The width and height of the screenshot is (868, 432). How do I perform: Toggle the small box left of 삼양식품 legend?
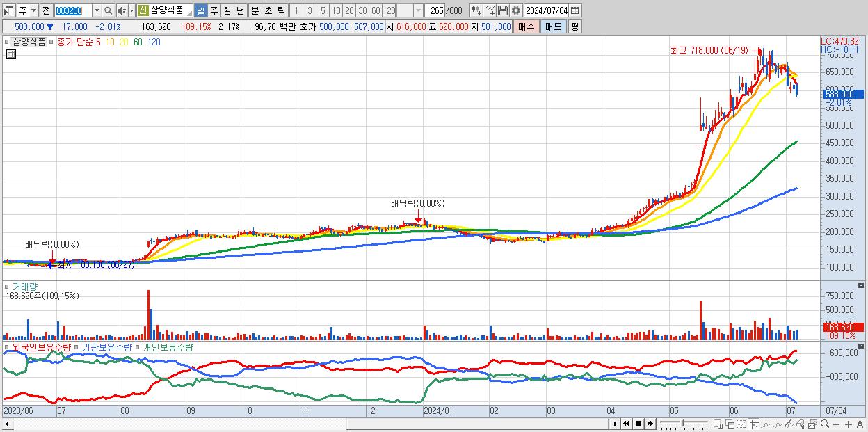click(7, 40)
